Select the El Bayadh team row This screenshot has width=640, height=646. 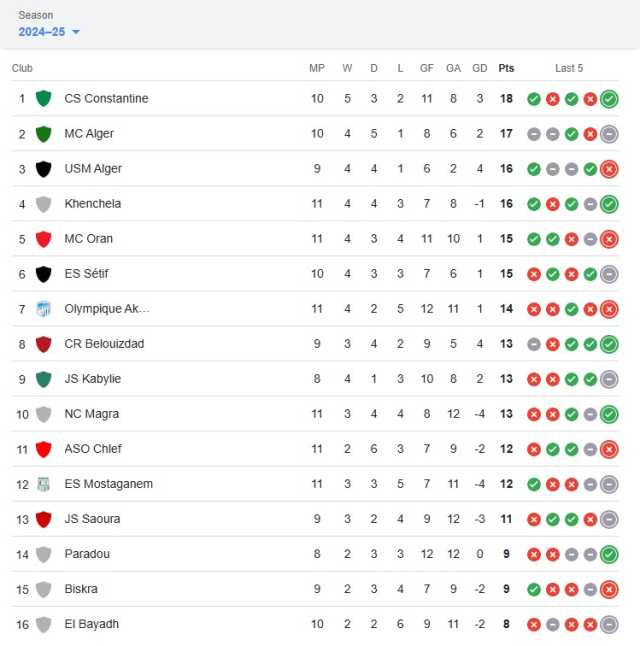click(315, 624)
